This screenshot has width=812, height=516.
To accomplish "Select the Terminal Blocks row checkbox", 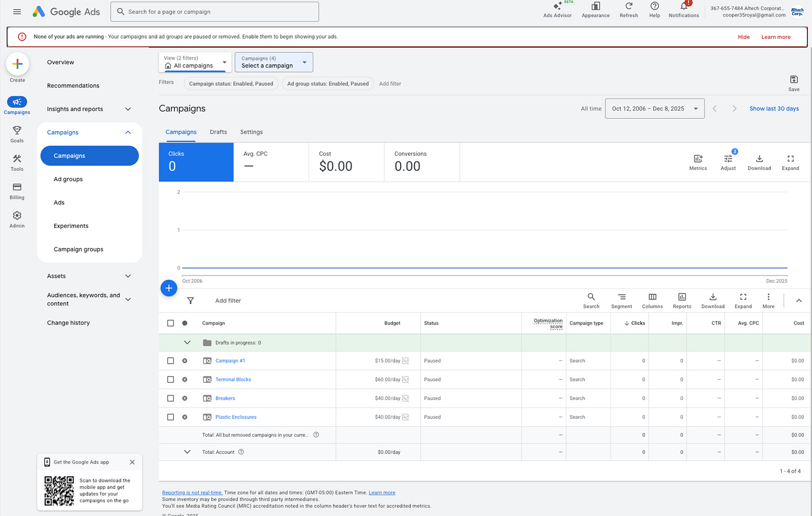I will coord(171,379).
